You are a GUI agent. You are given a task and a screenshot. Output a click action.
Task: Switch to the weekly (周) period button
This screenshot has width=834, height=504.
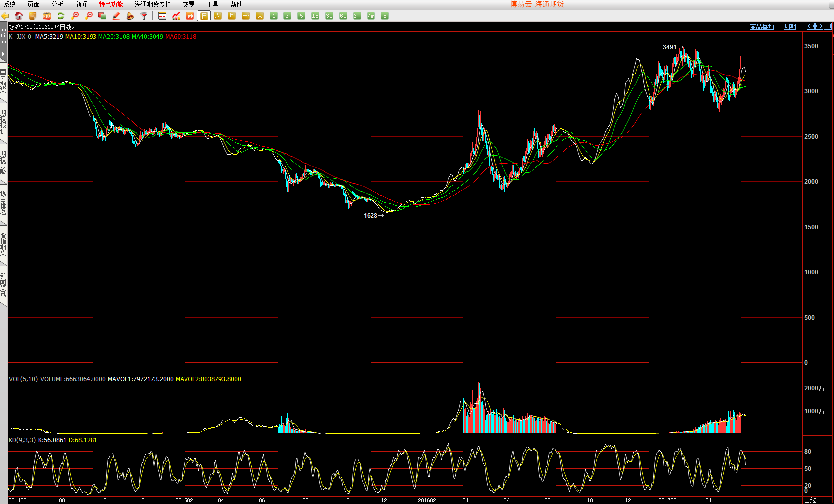tap(218, 16)
